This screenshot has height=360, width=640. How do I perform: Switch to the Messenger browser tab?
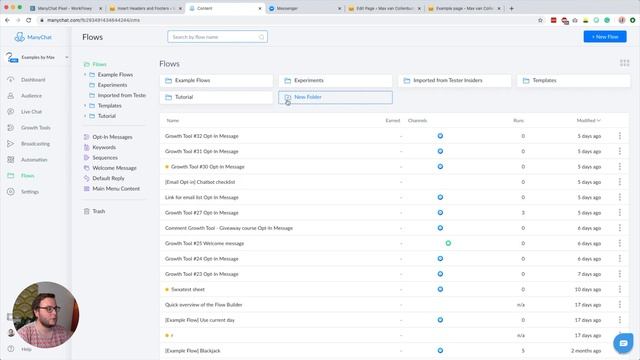(305, 8)
